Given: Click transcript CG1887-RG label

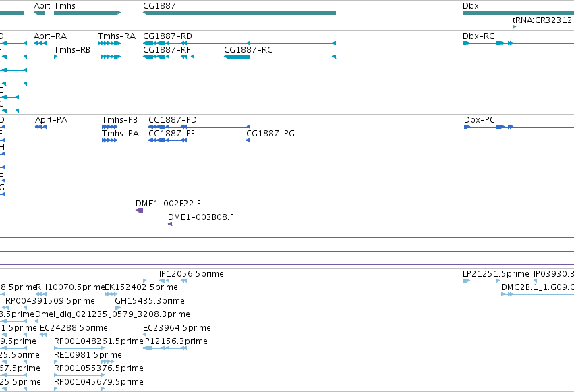Looking at the screenshot, I should [x=249, y=50].
